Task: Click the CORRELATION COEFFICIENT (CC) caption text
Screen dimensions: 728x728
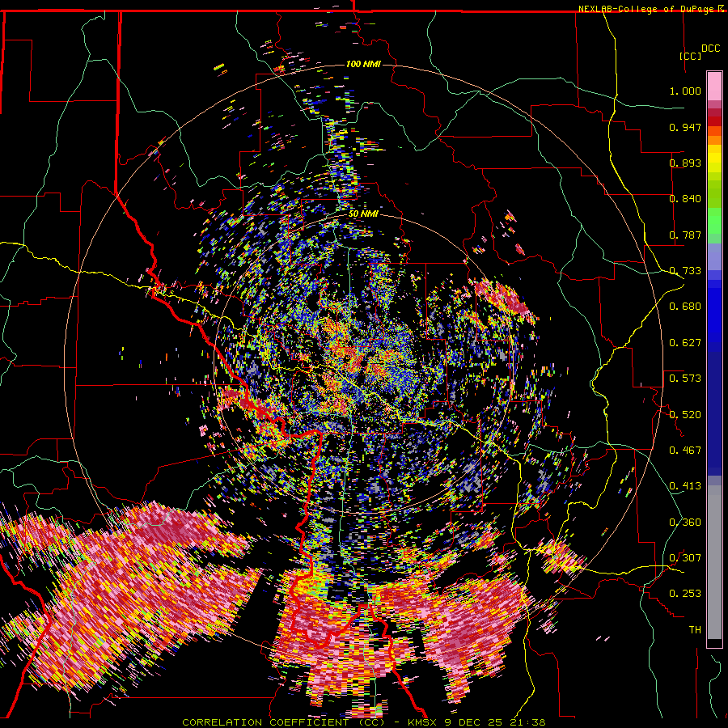Action: click(x=283, y=722)
